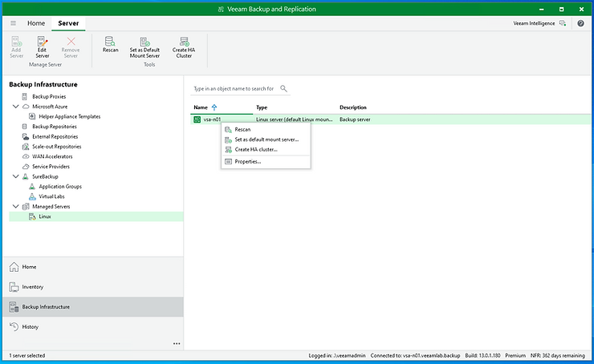The height and width of the screenshot is (364, 594).
Task: Switch to the Server ribbon tab
Action: 68,23
